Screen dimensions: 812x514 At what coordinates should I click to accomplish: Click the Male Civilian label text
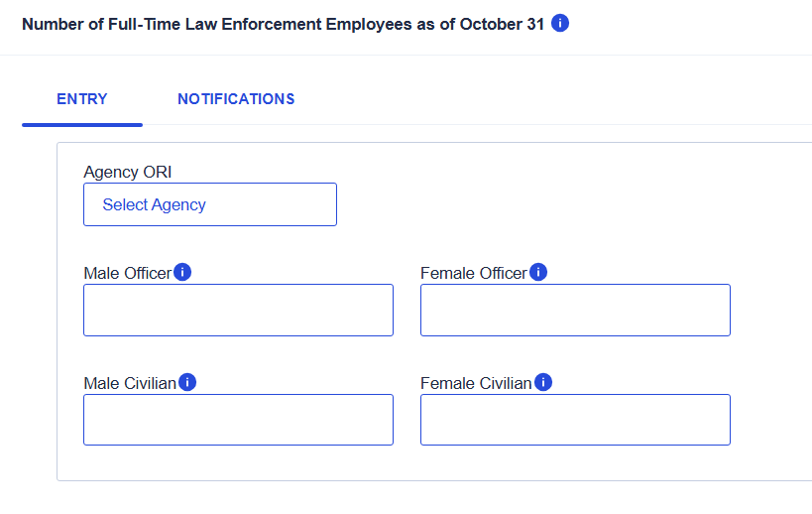click(130, 383)
